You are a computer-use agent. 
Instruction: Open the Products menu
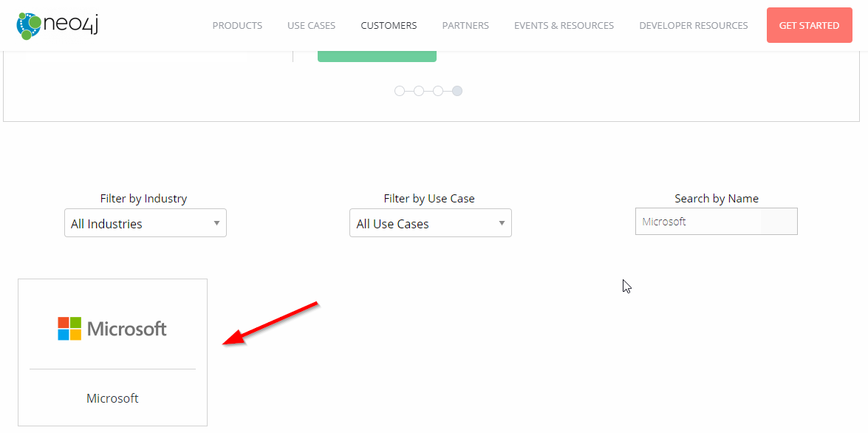point(237,25)
